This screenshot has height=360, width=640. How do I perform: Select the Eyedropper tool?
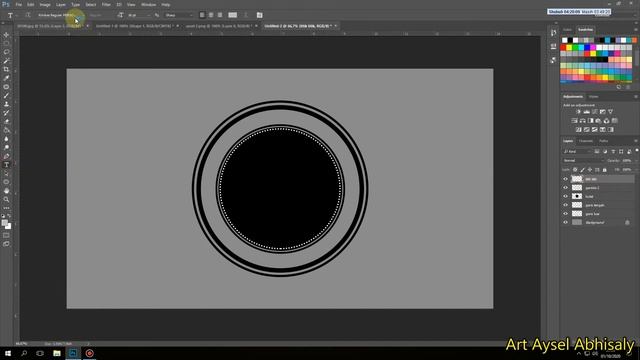(6, 78)
